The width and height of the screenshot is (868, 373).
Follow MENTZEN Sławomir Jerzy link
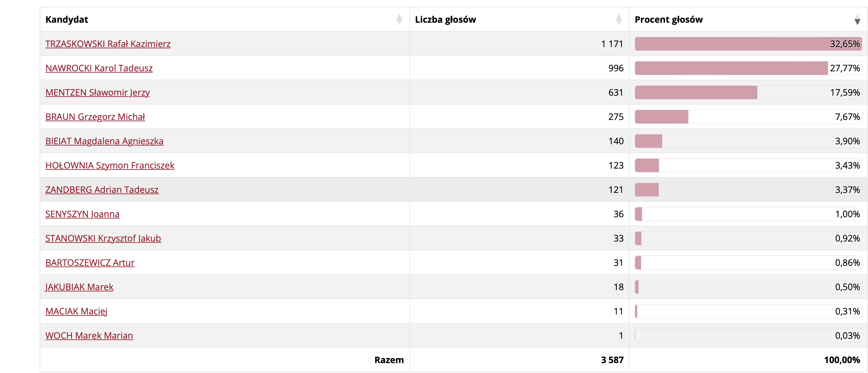(97, 92)
